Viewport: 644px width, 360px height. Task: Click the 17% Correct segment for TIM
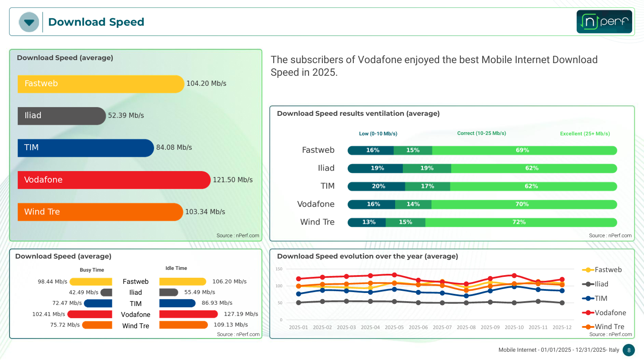coord(428,186)
